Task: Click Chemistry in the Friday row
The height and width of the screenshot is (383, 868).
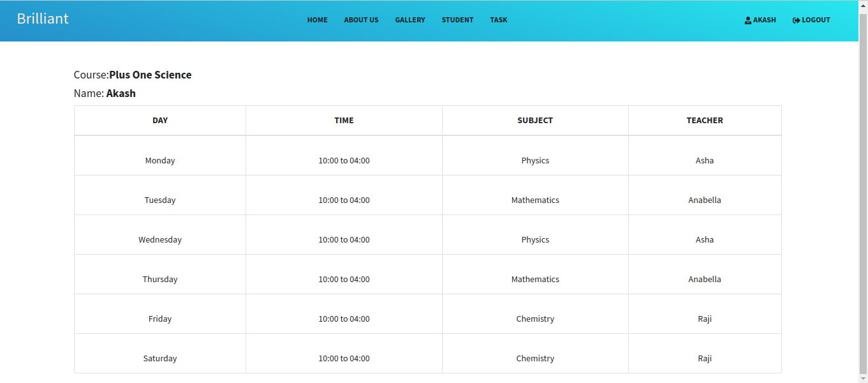Action: tap(535, 319)
